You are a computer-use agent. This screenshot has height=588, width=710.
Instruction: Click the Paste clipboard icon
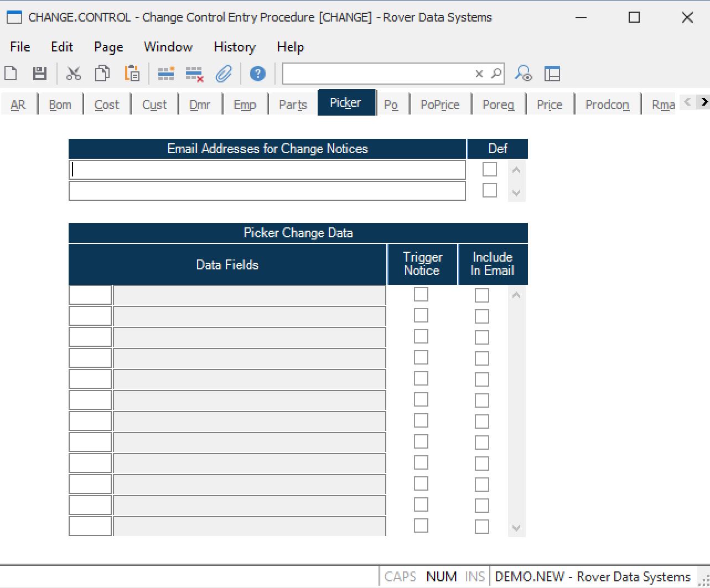point(132,74)
